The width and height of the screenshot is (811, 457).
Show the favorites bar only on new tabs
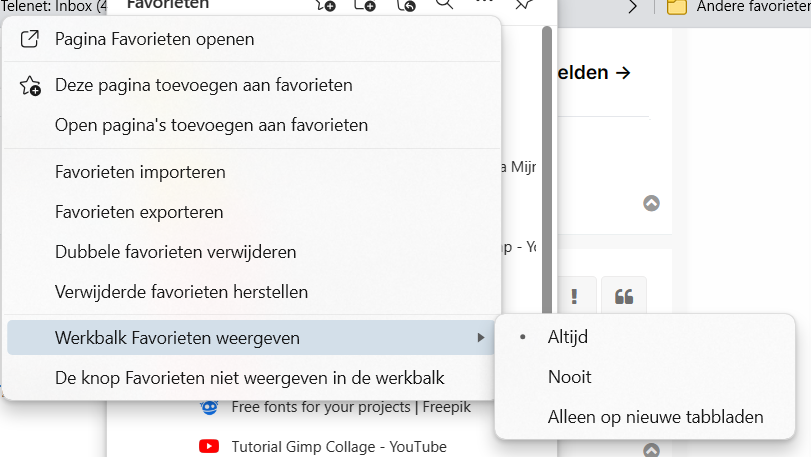(644, 417)
